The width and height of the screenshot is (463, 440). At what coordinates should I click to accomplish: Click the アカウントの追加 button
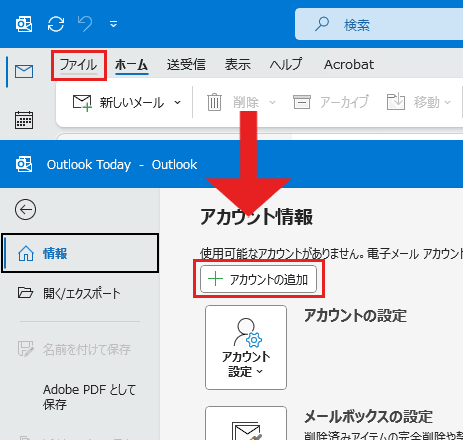258,279
